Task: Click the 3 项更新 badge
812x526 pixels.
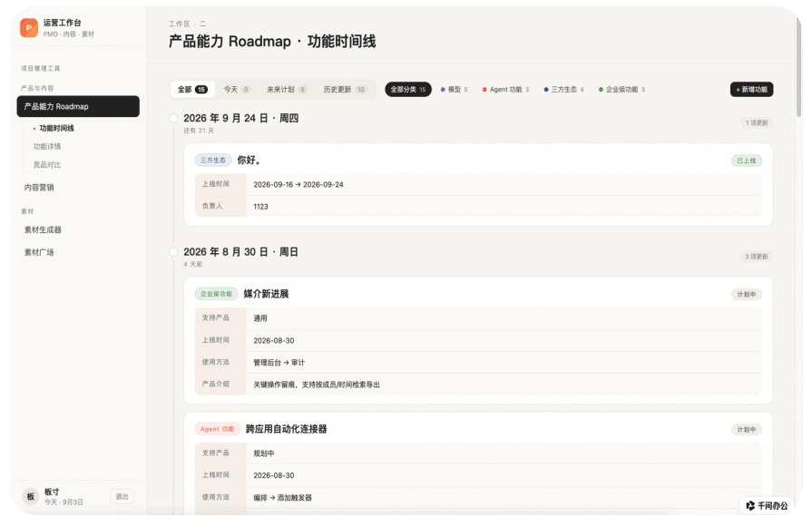Action: coord(757,257)
